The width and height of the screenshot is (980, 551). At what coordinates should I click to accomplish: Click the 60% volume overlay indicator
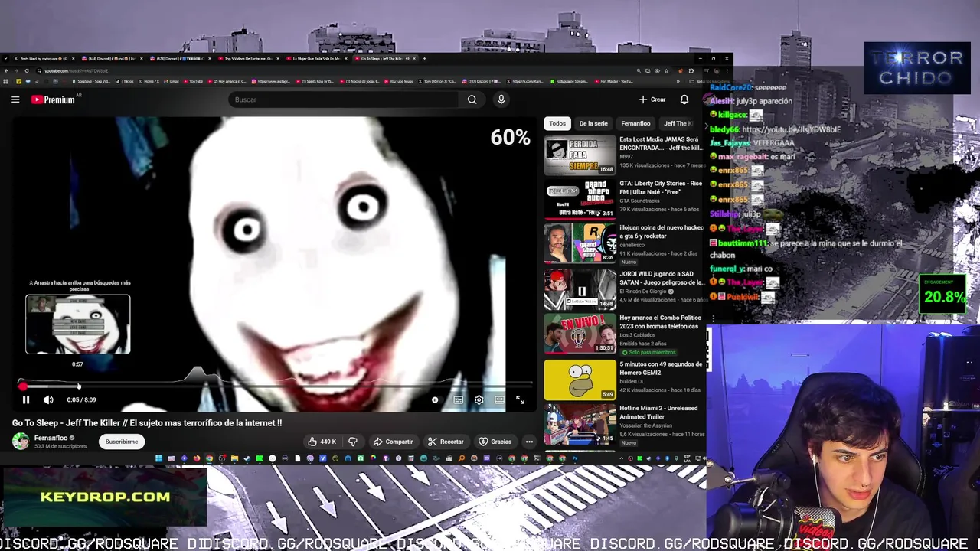coord(510,137)
